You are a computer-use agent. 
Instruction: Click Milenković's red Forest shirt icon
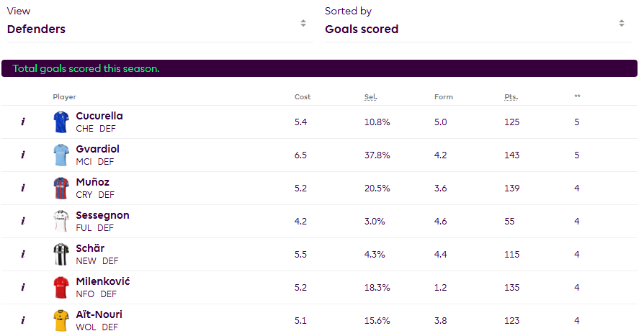coord(61,288)
